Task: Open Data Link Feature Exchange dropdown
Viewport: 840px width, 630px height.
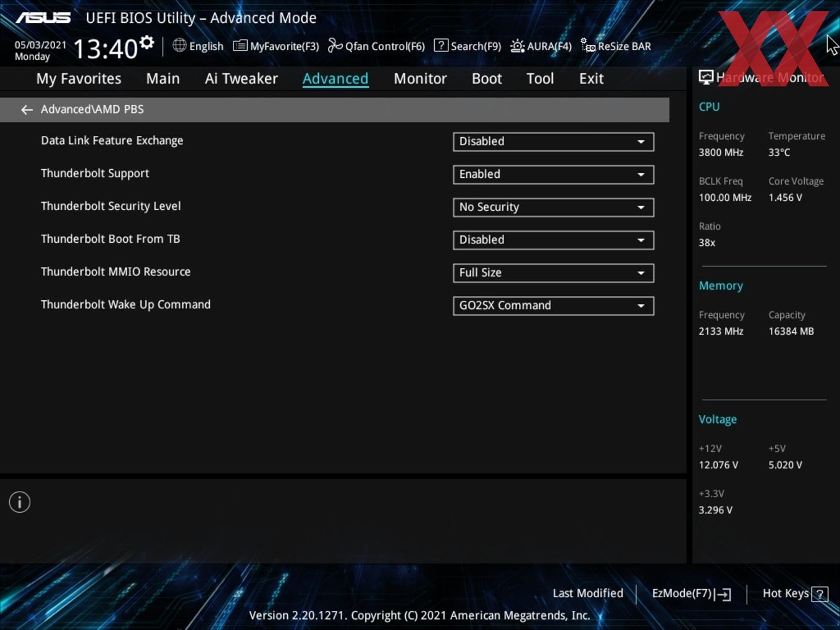Action: [553, 141]
